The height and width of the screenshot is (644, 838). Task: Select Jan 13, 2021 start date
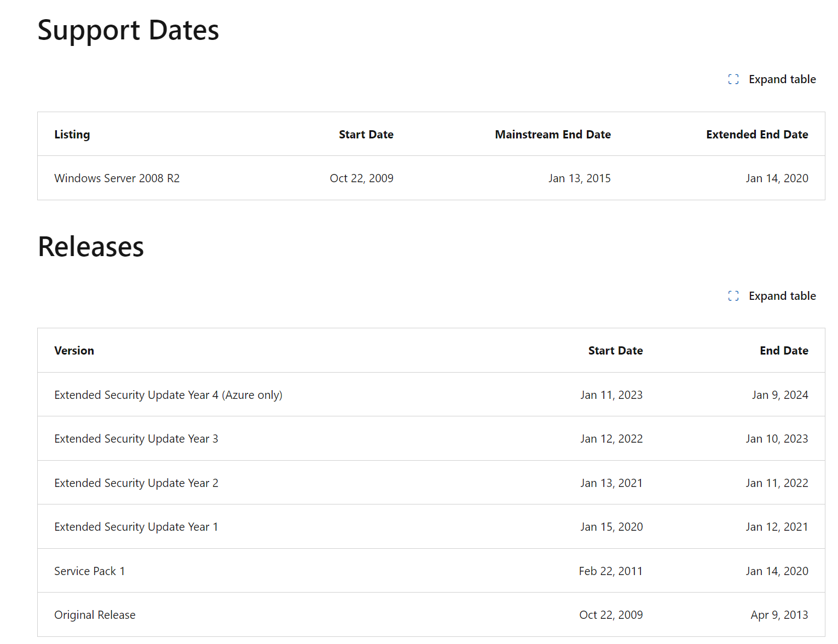(611, 483)
